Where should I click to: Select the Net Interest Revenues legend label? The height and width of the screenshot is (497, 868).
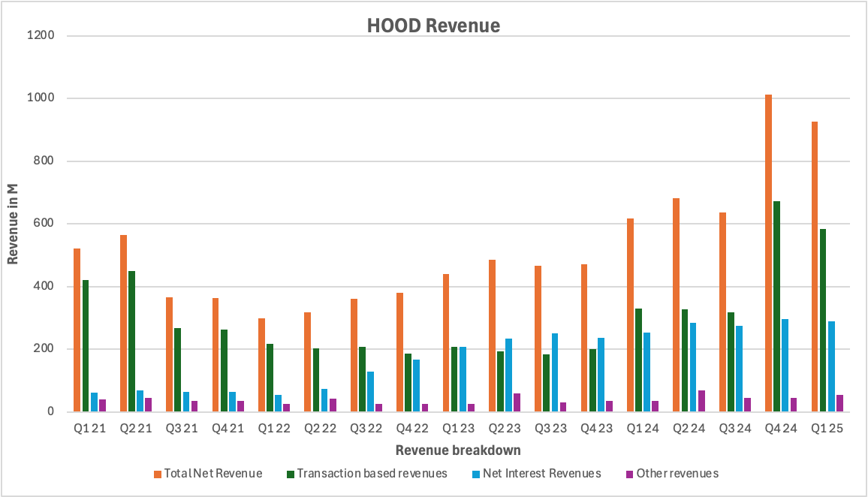point(542,474)
